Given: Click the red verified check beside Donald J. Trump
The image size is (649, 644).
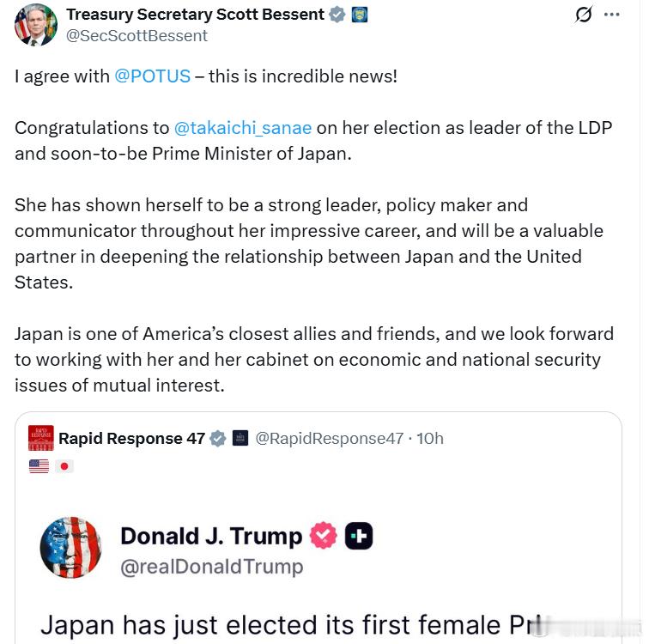Looking at the screenshot, I should coord(324,537).
